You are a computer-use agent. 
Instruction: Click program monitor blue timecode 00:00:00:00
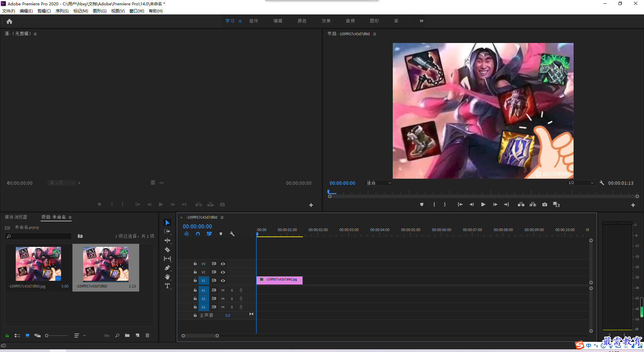pos(342,183)
